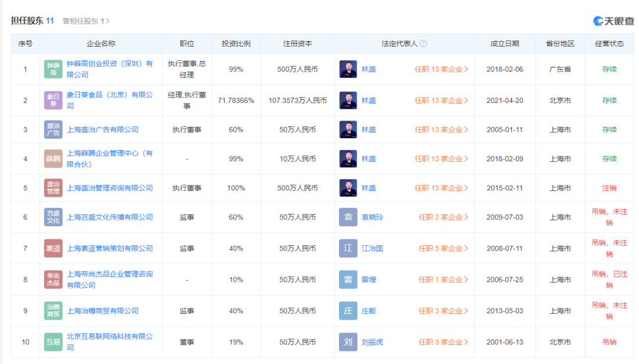Expand 任职 3 家企业 for 庄毅
The width and height of the screenshot is (639, 364).
coord(443,311)
